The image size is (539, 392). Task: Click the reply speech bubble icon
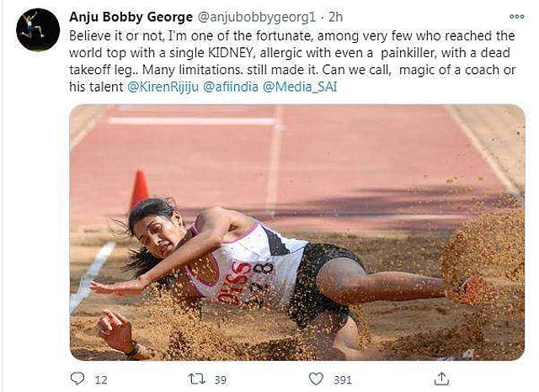[77, 379]
